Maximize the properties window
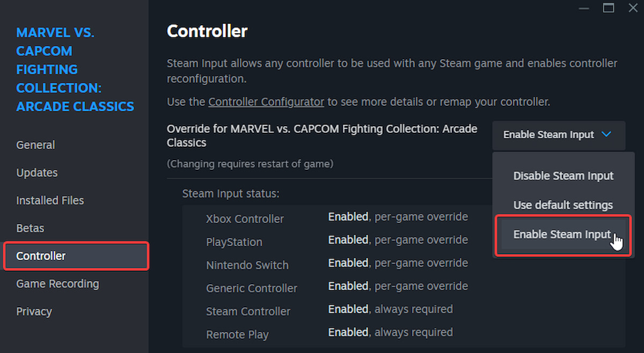The height and width of the screenshot is (353, 644). [x=608, y=8]
